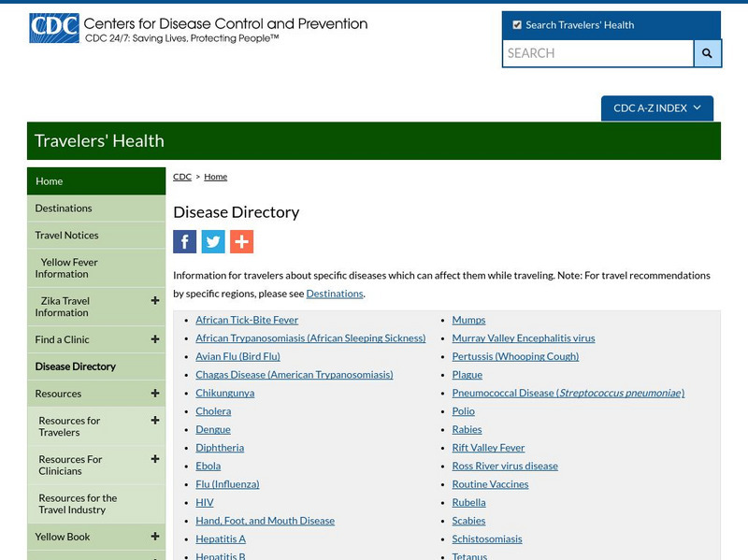Open Dengue link

[x=213, y=429]
